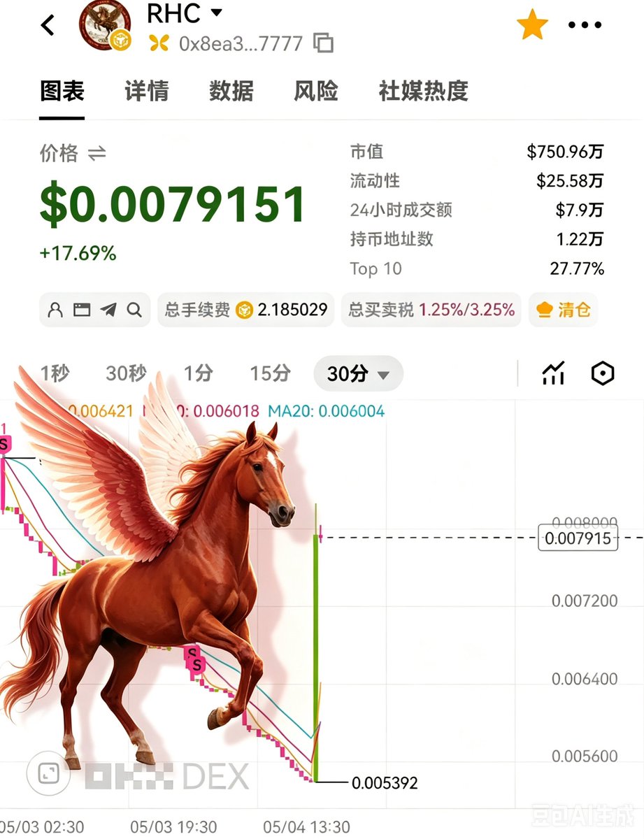This screenshot has width=644, height=839.
Task: Toggle the favorite star
Action: 532,25
